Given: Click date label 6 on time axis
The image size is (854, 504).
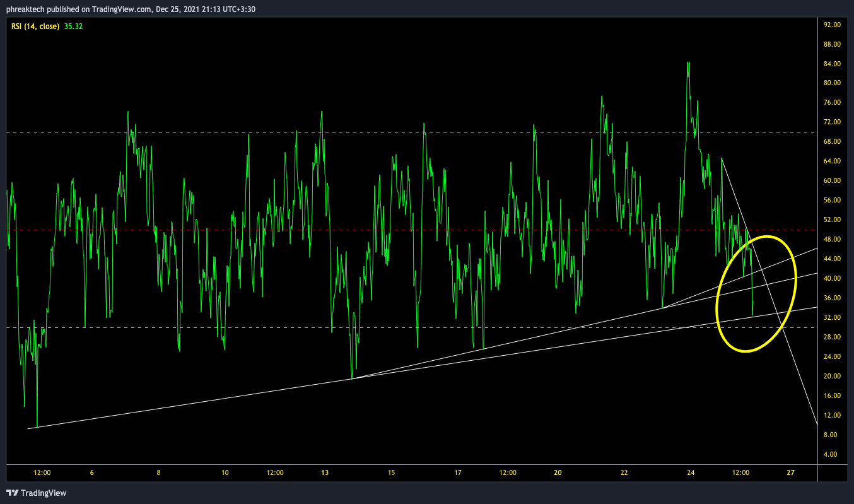Looking at the screenshot, I should [x=92, y=472].
